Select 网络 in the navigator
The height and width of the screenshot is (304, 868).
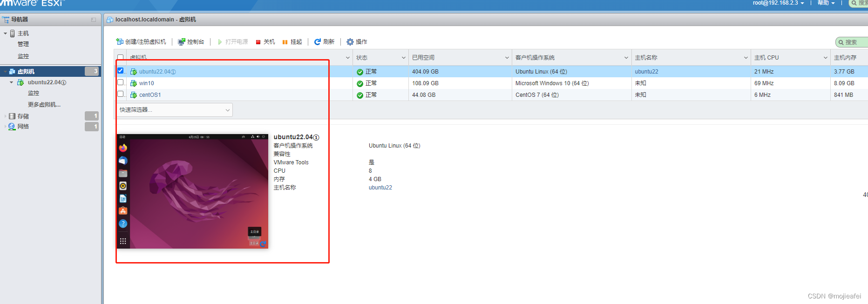tap(23, 127)
